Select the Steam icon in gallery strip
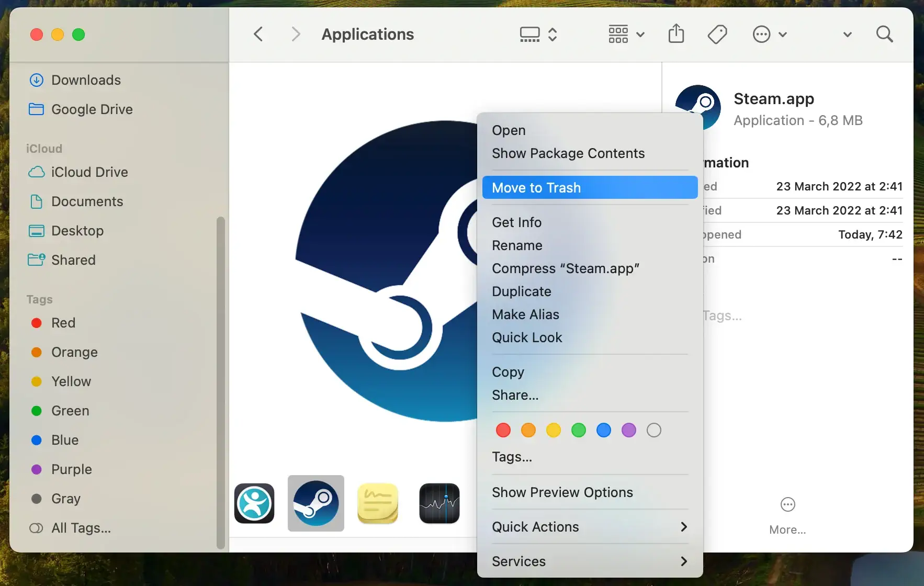 click(x=315, y=503)
